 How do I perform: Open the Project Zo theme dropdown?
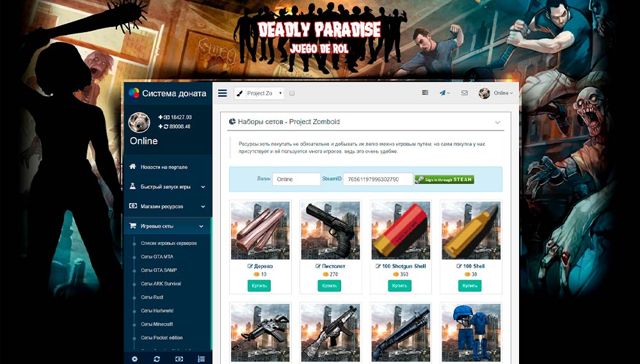(259, 93)
